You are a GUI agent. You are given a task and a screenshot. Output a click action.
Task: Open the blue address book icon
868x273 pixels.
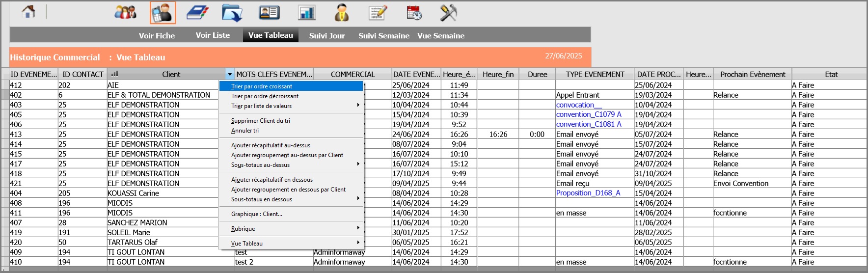coord(197,12)
